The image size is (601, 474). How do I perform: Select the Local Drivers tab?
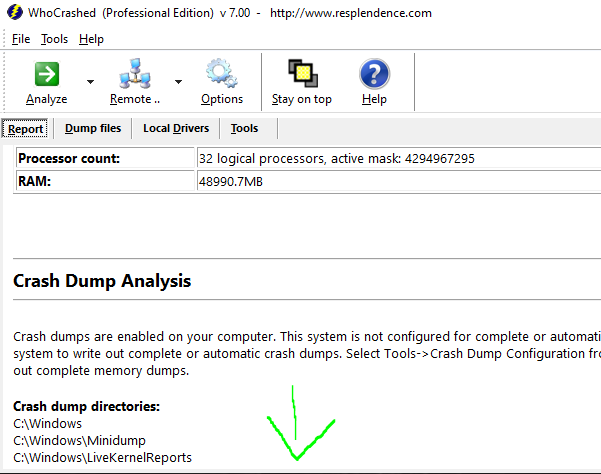pos(176,128)
